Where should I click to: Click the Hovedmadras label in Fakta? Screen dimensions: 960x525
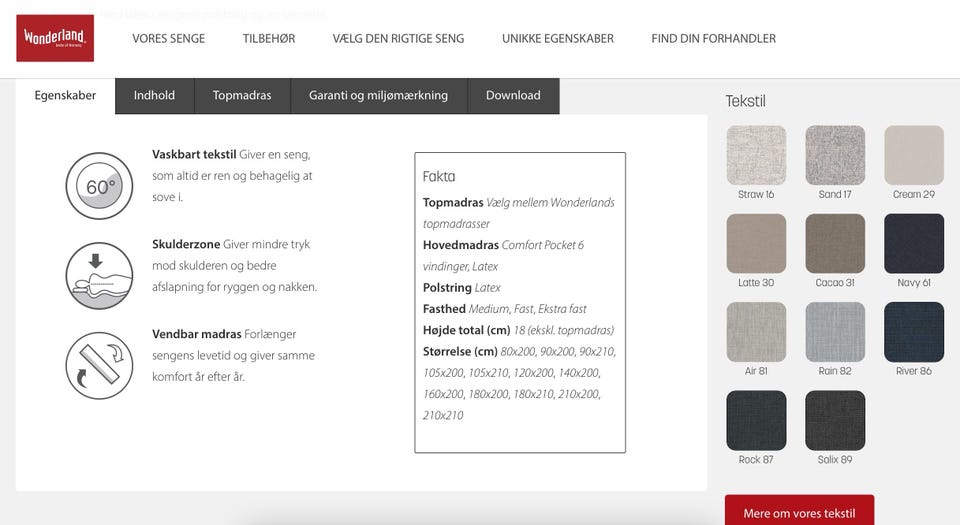click(461, 245)
